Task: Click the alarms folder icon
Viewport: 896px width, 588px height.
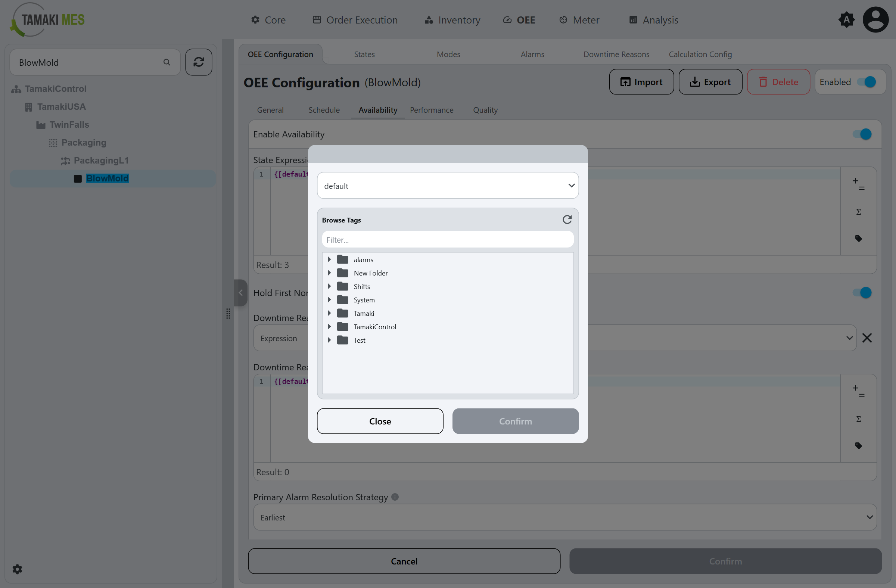Action: coord(343,259)
